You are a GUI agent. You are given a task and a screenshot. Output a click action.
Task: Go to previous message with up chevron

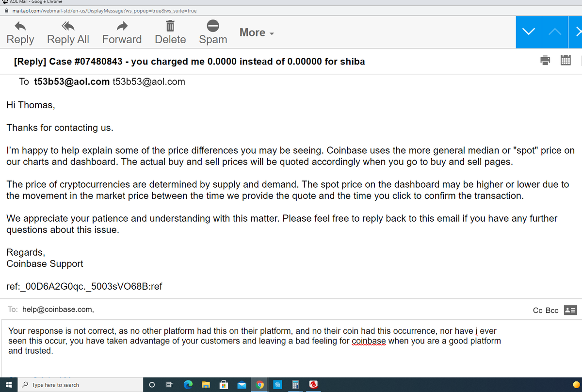tap(555, 32)
